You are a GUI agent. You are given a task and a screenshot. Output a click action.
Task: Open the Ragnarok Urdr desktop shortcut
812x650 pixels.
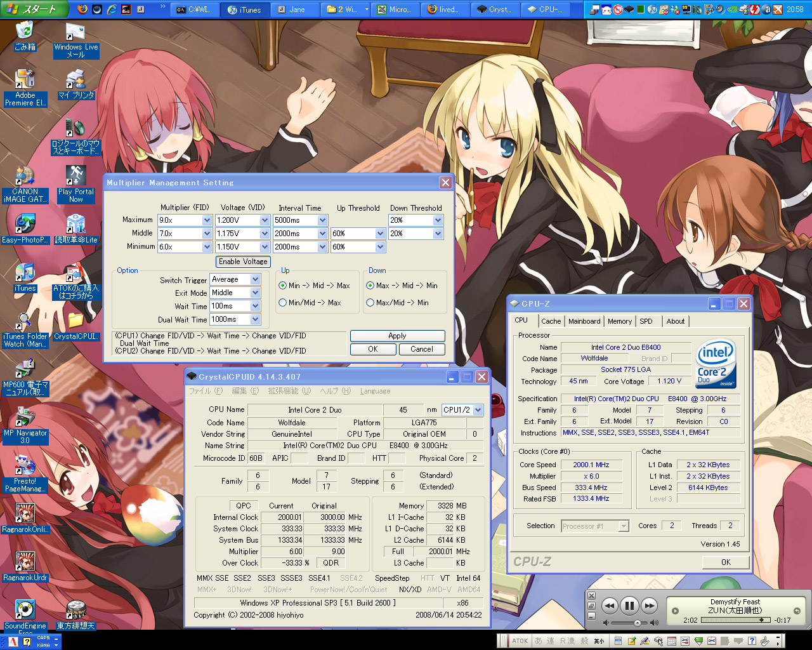[x=25, y=566]
